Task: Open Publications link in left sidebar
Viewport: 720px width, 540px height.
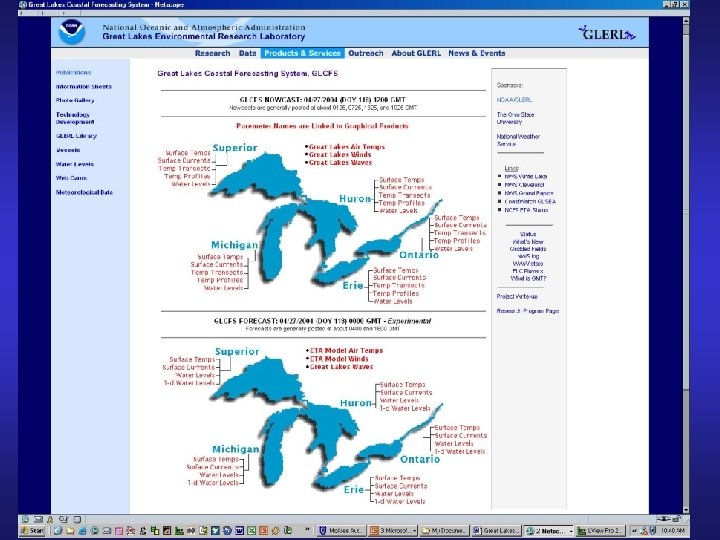Action: coord(73,73)
